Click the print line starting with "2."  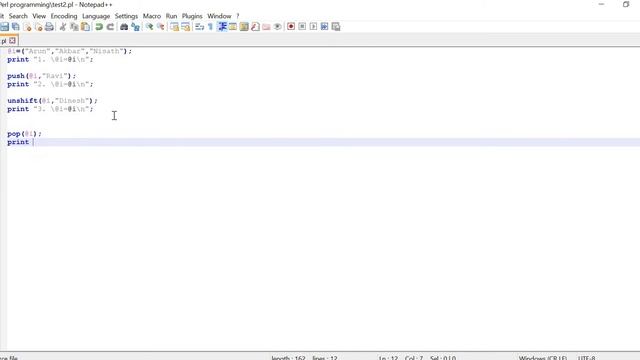pos(50,84)
